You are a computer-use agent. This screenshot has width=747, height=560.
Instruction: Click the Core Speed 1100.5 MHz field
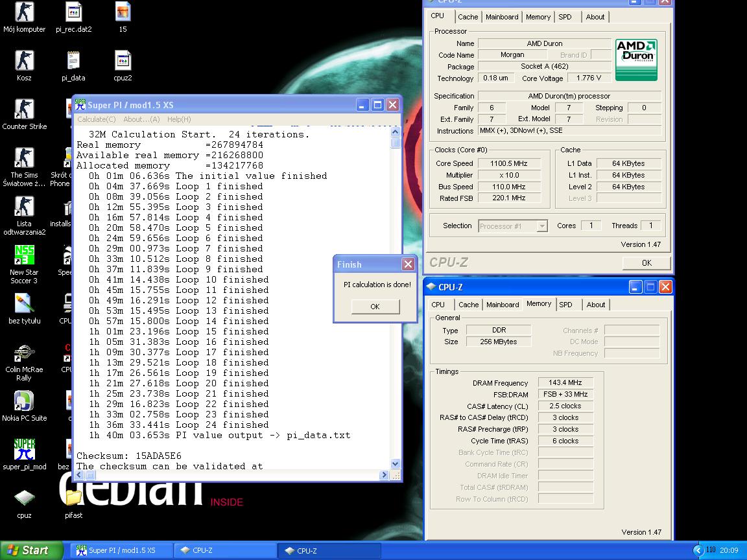pyautogui.click(x=509, y=163)
